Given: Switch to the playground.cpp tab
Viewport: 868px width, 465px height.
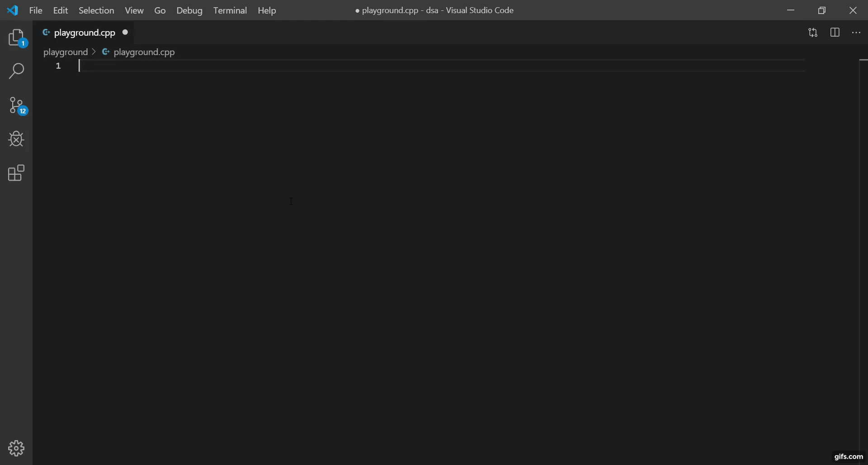Looking at the screenshot, I should coord(84,32).
